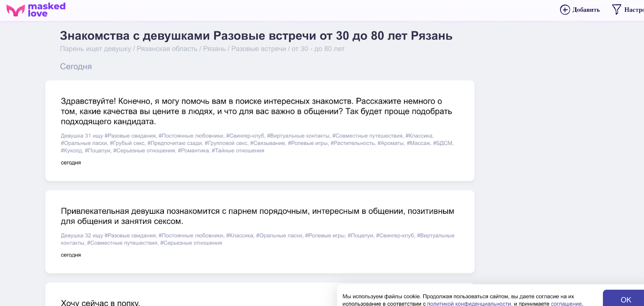Open breadcrumb Разовые встречи
This screenshot has height=306, width=644.
point(258,49)
